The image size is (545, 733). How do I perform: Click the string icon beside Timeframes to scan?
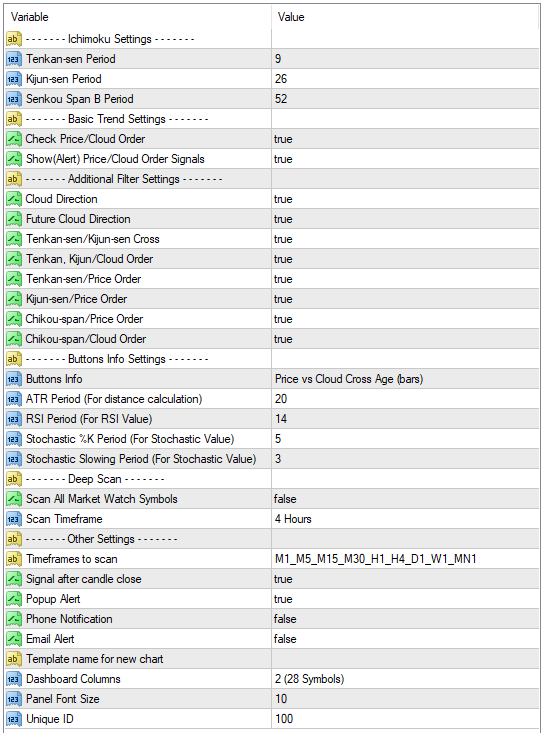pyautogui.click(x=14, y=559)
